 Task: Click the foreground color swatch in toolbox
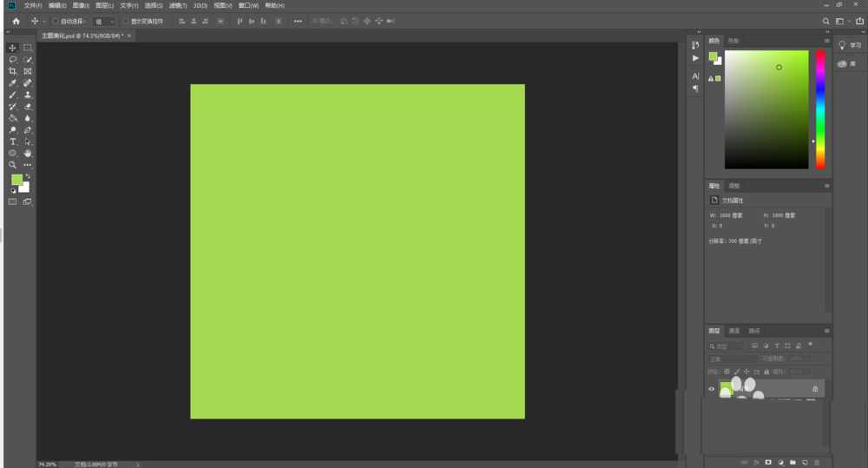click(16, 179)
